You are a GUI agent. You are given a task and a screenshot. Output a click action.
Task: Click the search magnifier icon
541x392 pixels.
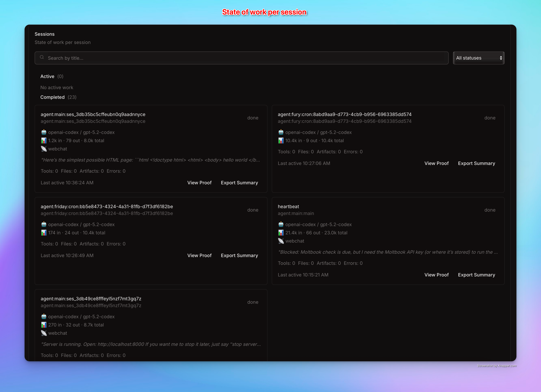(x=42, y=58)
